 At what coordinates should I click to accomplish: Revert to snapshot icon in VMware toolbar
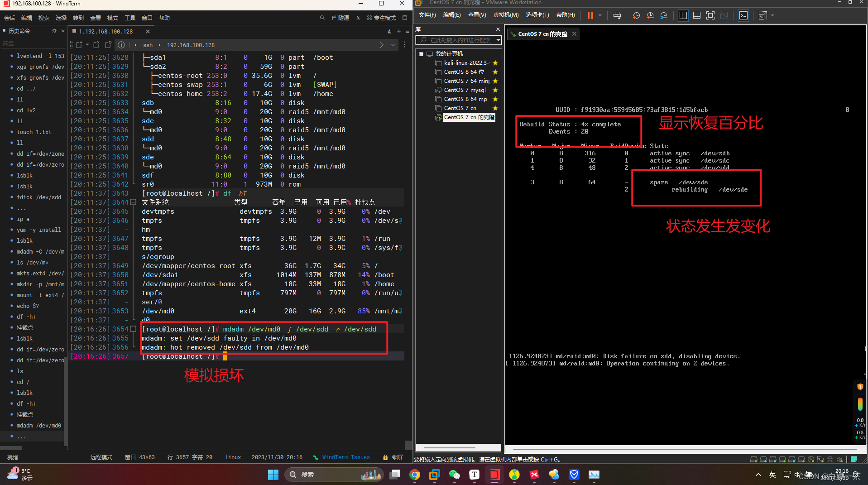[650, 15]
